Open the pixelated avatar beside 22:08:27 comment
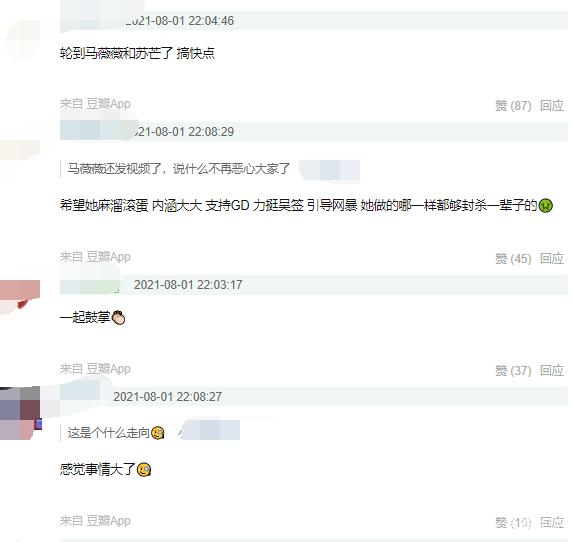Screen dimensions: 573x542 pyautogui.click(x=20, y=413)
